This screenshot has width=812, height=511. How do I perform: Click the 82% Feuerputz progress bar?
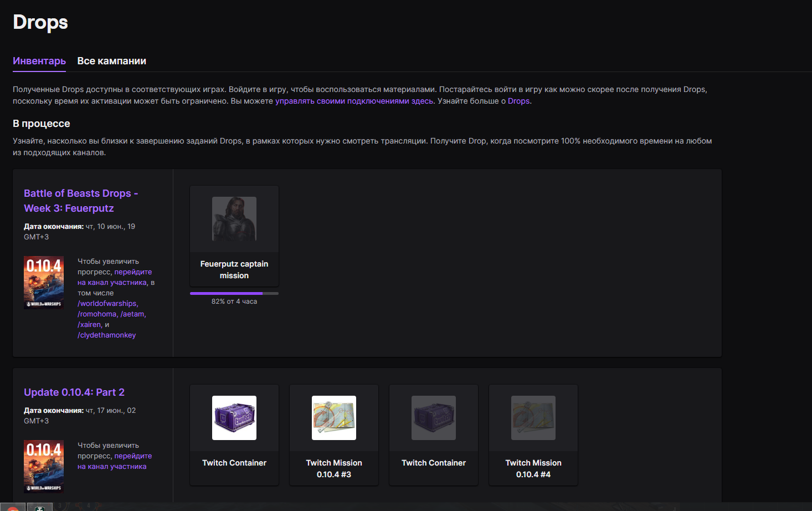[234, 293]
